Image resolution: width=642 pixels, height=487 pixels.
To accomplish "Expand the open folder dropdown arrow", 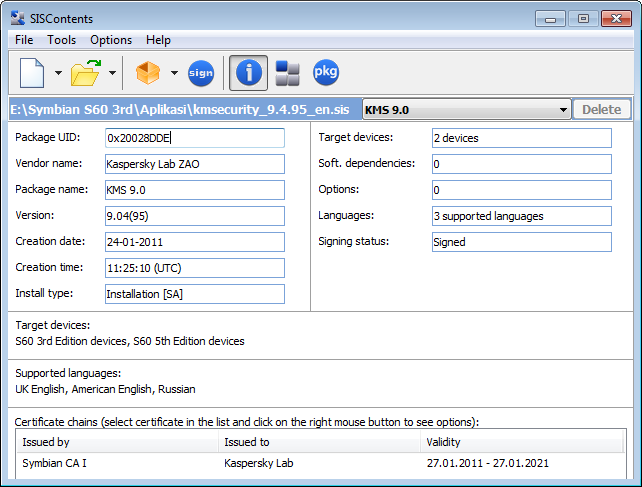I will 112,73.
